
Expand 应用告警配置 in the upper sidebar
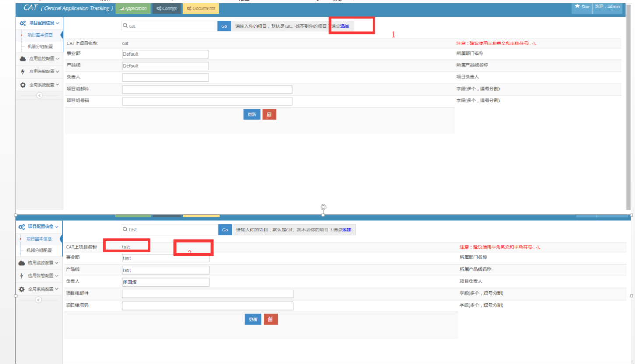[39, 71]
